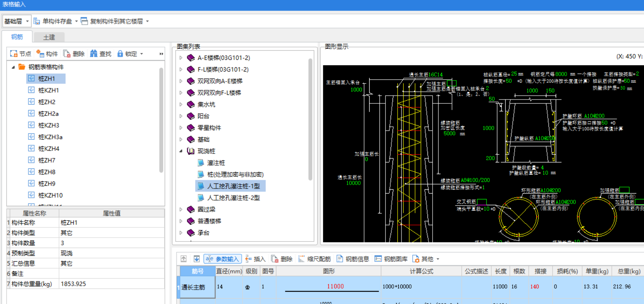Image resolution: width=644 pixels, height=304 pixels.
Task: Click the 缩尺配筋 button
Action: coord(314,259)
